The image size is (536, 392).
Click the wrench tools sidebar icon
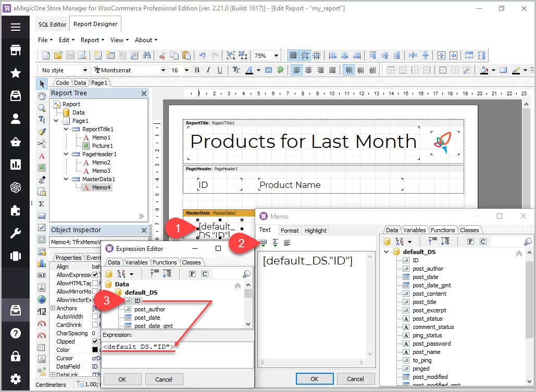(x=16, y=233)
